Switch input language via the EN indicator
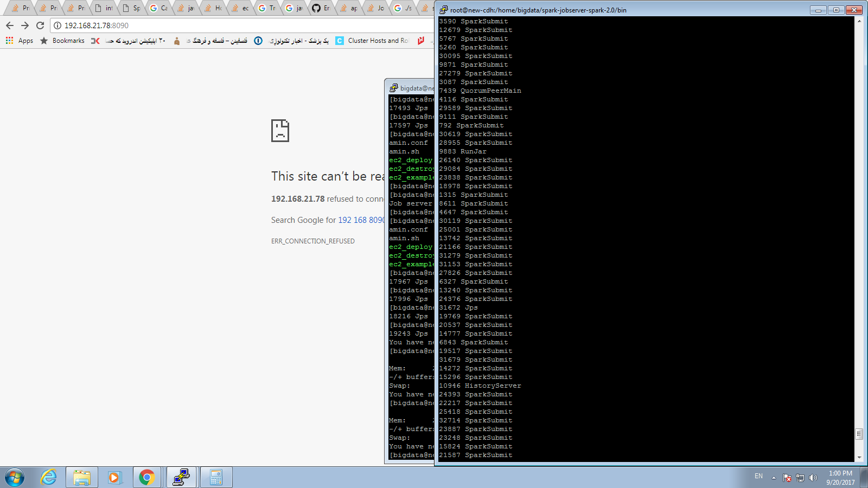 pyautogui.click(x=758, y=477)
